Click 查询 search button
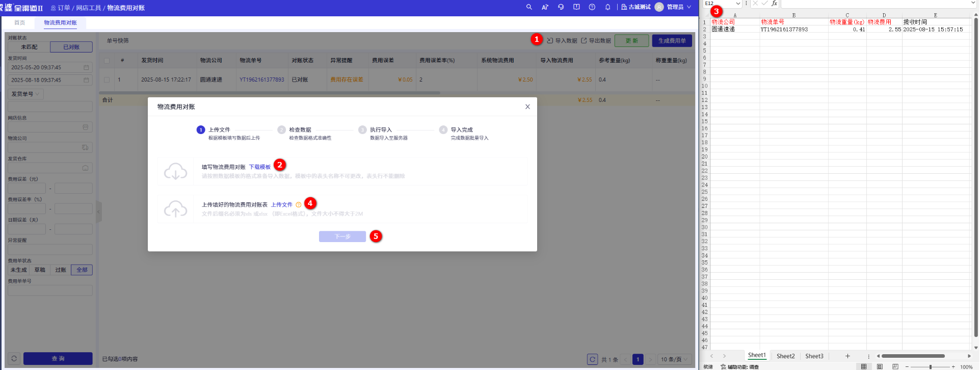980x370 pixels. [58, 358]
